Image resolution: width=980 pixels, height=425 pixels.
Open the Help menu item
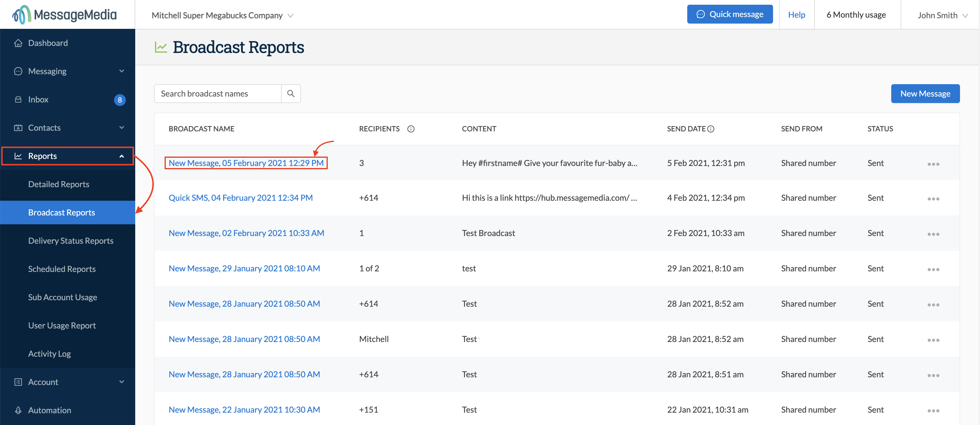(x=797, y=14)
